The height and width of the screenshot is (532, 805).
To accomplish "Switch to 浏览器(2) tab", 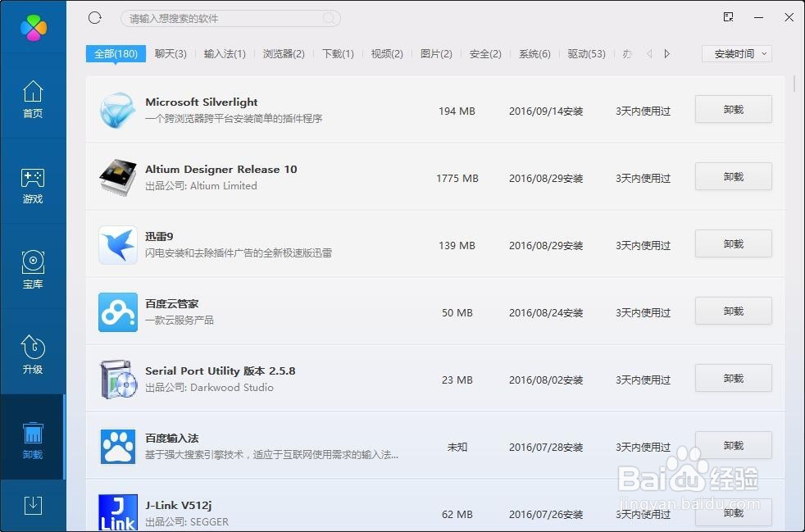I will point(284,54).
